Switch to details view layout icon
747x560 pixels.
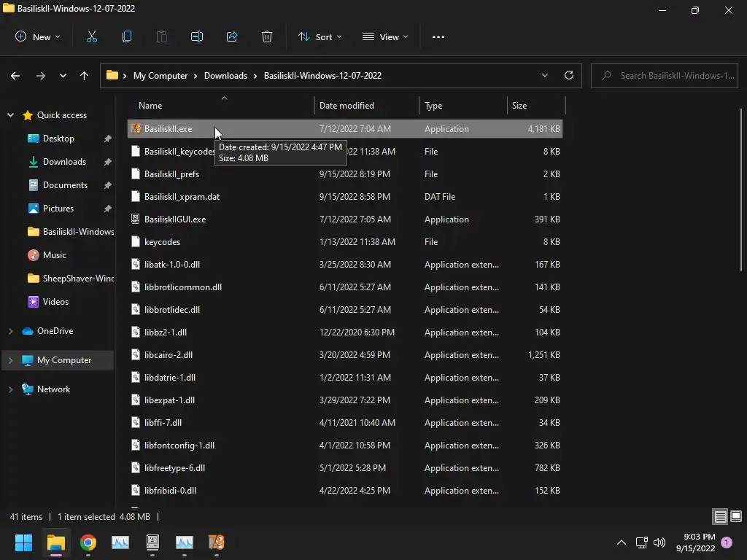(720, 516)
